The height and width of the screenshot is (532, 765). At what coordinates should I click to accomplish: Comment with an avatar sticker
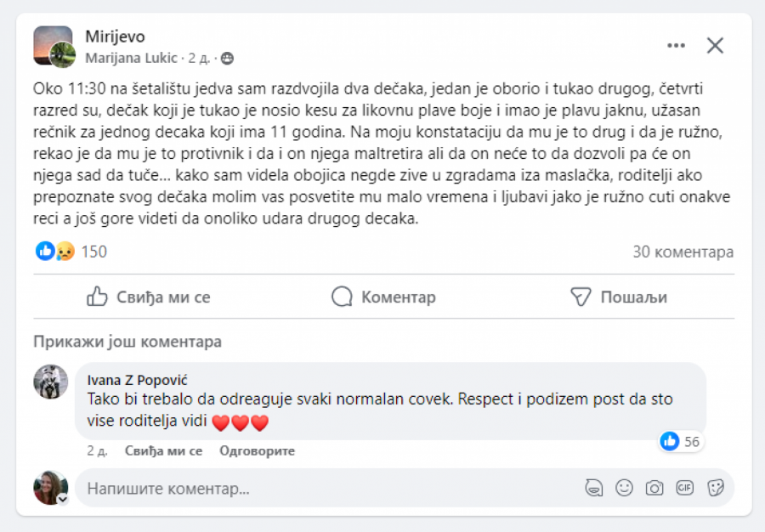[x=593, y=488]
